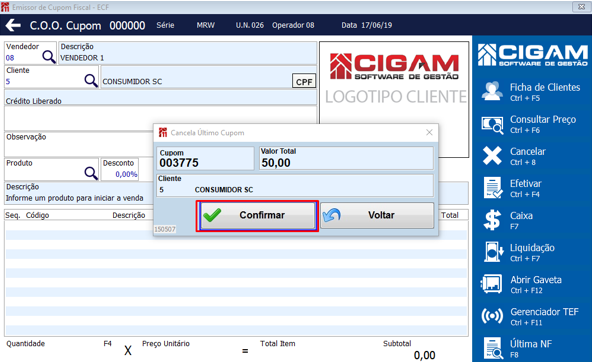Click Descrição column header in grid

[129, 215]
